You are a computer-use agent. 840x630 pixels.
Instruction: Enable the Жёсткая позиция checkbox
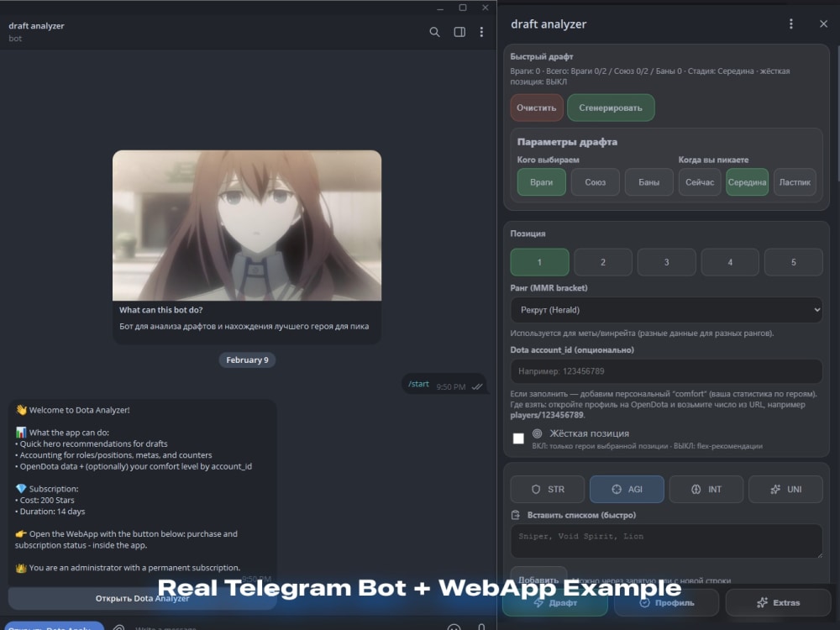pos(518,438)
